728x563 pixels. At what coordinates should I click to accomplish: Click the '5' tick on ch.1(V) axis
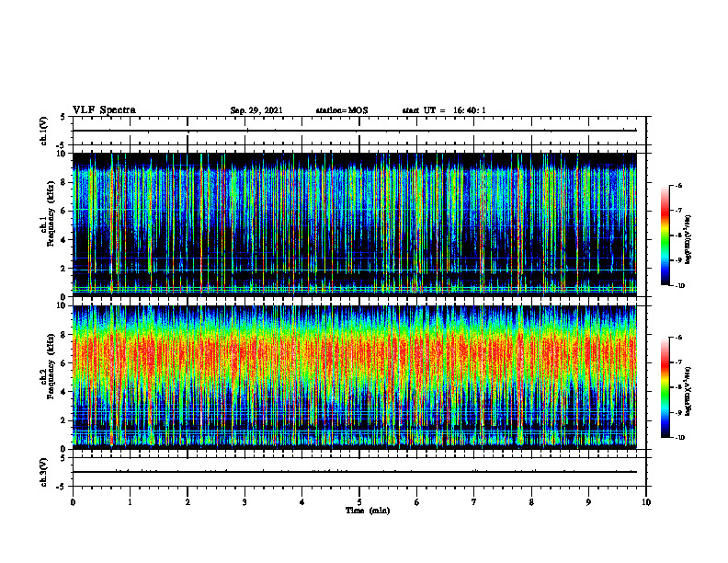coord(63,117)
